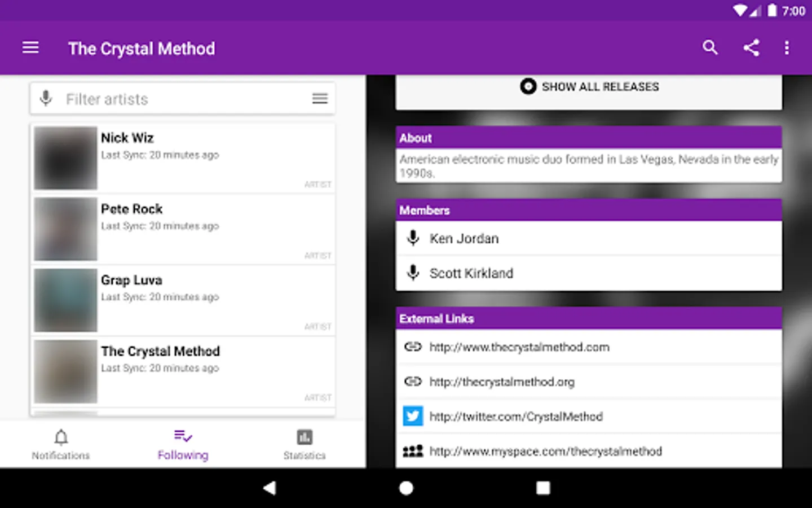Select The Crystal Method list entry
812x508 pixels.
pyautogui.click(x=183, y=371)
